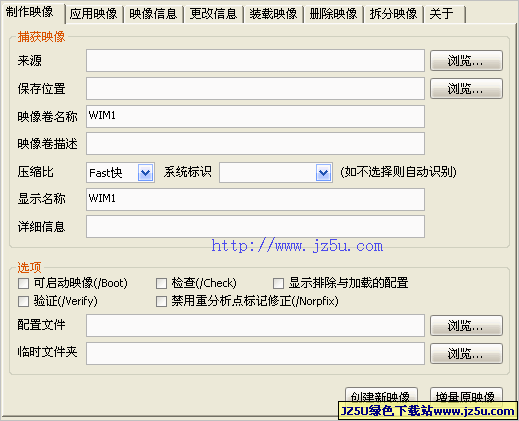Click into the 配置文件 input field
The width and height of the screenshot is (519, 421).
click(x=255, y=325)
